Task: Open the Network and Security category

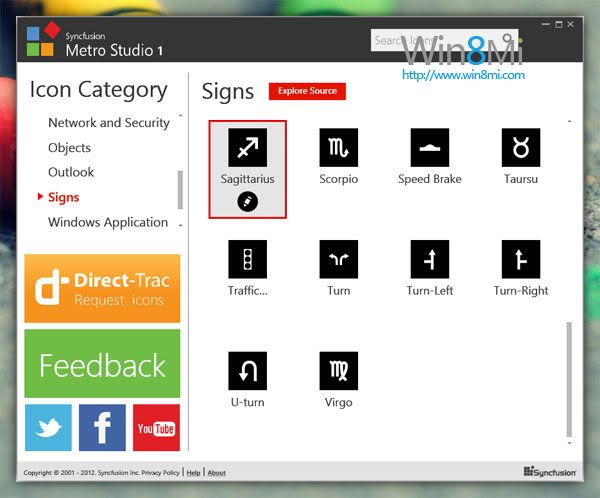Action: (109, 122)
